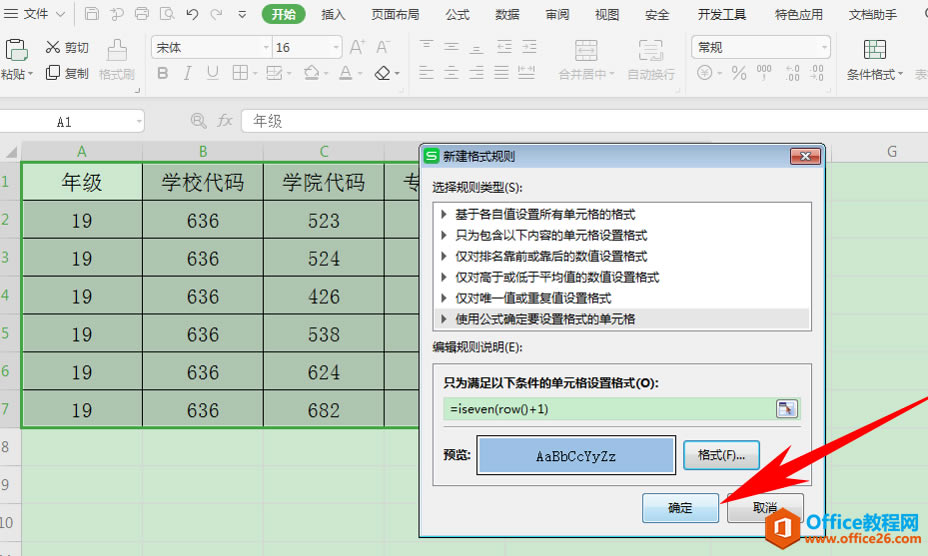This screenshot has height=556, width=928.
Task: Undo the last action
Action: 192,14
